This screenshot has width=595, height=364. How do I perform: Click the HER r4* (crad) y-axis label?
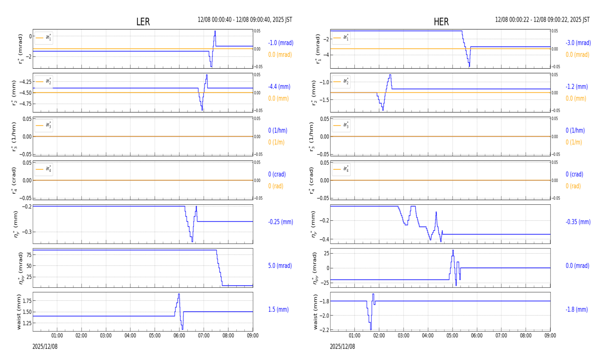[311, 180]
